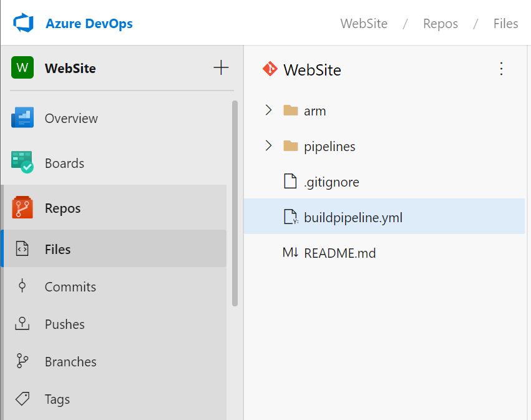
Task: Click the green WebSite project avatar
Action: tap(22, 68)
